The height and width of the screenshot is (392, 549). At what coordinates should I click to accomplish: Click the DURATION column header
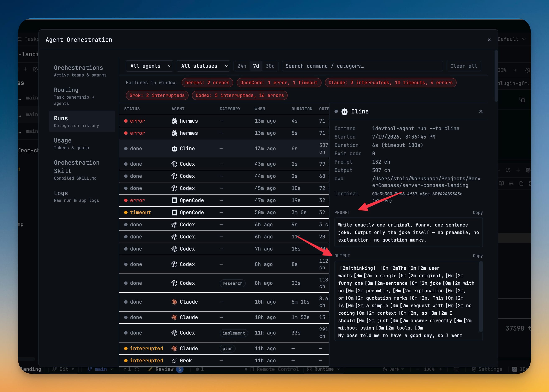coord(302,109)
